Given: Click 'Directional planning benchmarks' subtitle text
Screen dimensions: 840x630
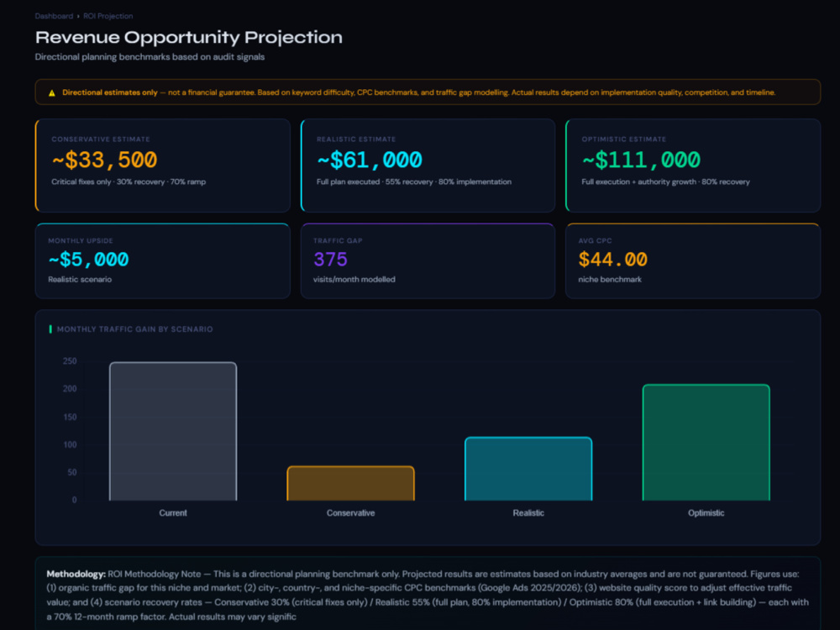Looking at the screenshot, I should coord(150,57).
